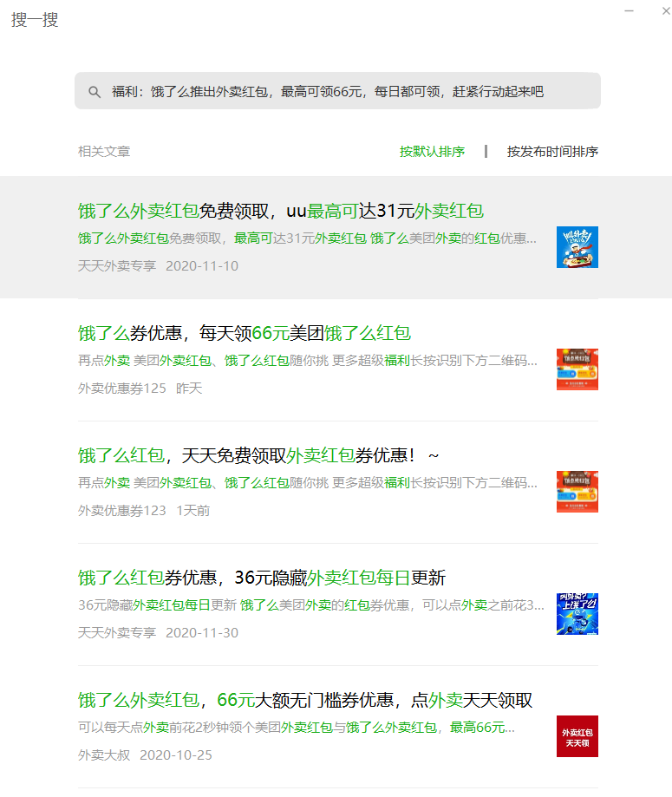Click the 相关文章 section label
672x797 pixels.
[104, 152]
